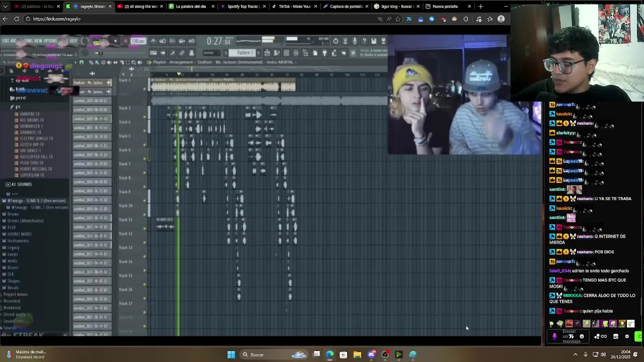Open the emoji picker smiley in the chat box
644x362 pixels.
coord(582,336)
